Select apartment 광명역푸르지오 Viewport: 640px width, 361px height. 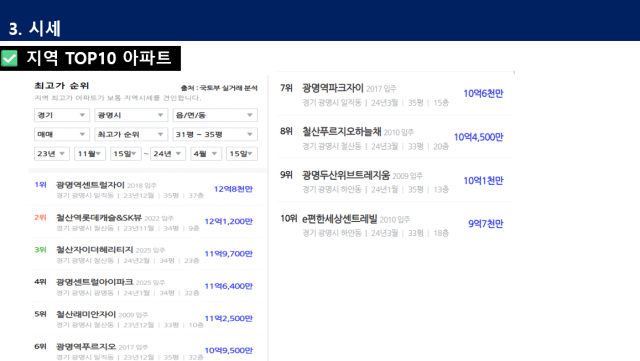tap(86, 346)
